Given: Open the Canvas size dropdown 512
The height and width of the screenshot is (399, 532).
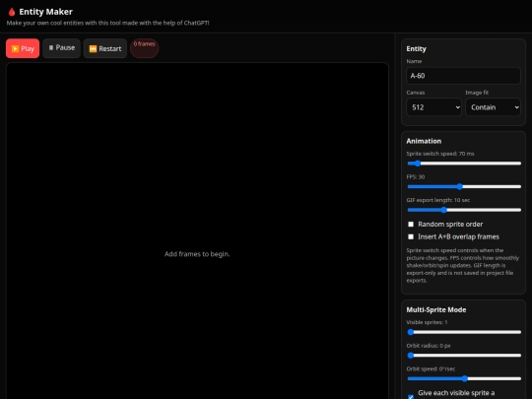Looking at the screenshot, I should pos(433,107).
